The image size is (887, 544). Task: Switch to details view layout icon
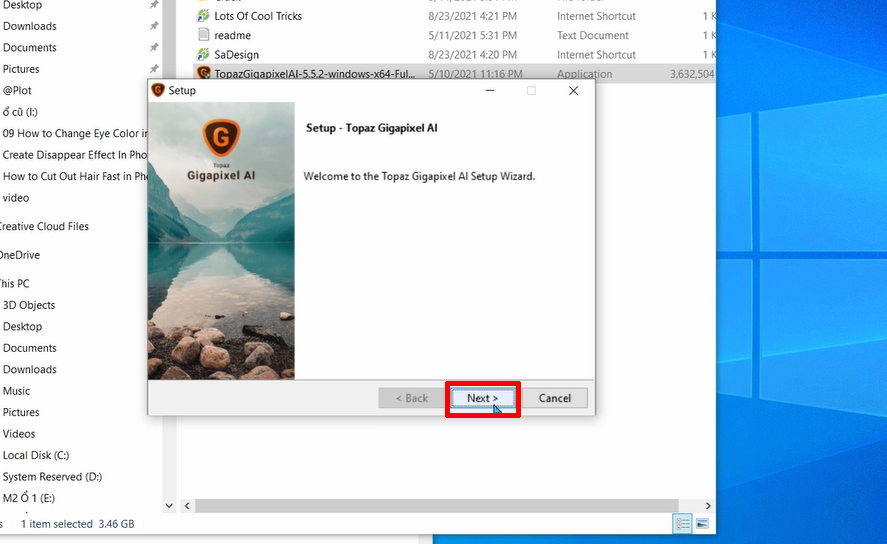[x=683, y=524]
